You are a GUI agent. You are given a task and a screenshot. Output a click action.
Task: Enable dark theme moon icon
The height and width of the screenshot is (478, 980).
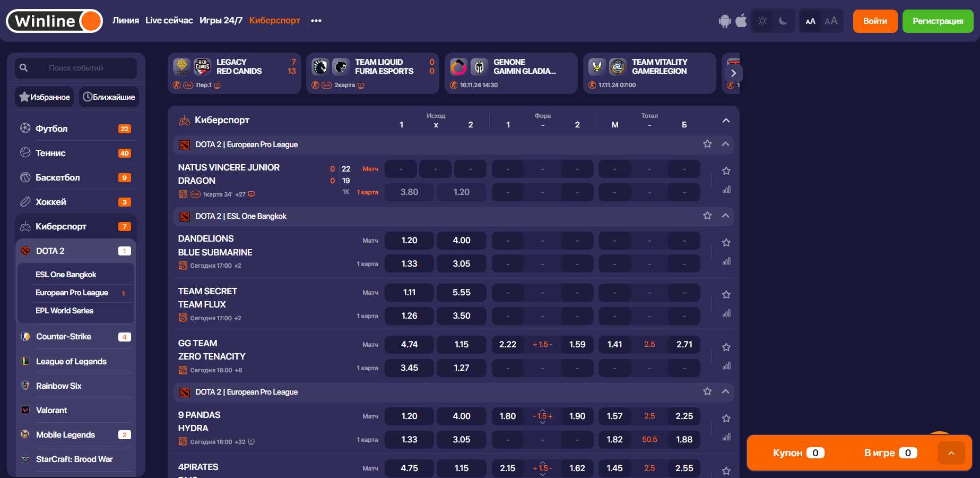point(783,21)
